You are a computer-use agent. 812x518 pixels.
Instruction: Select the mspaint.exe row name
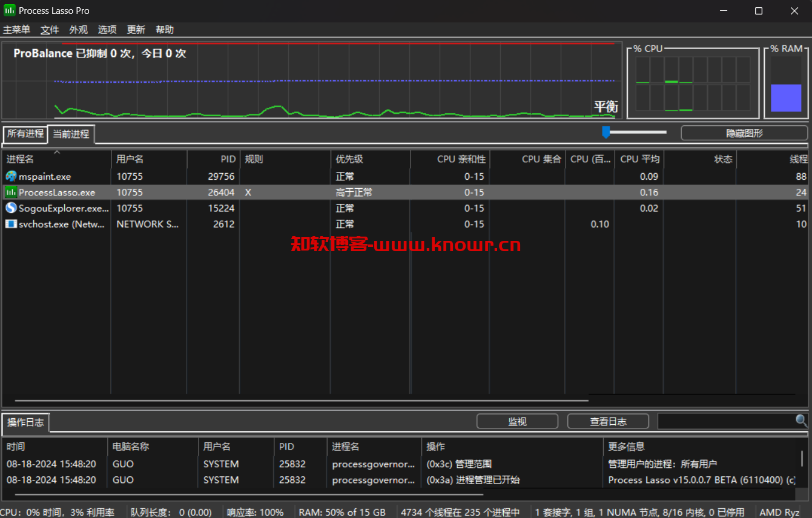click(45, 176)
